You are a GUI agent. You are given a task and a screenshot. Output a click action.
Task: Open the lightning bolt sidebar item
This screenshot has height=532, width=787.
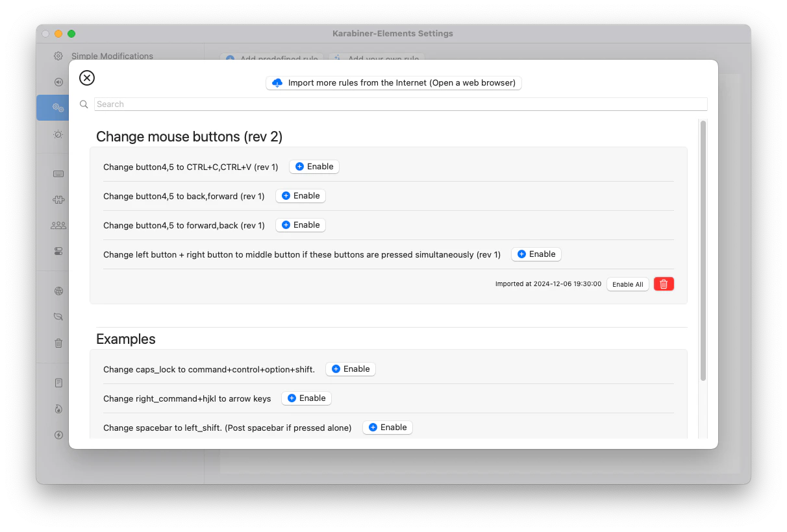(x=58, y=435)
